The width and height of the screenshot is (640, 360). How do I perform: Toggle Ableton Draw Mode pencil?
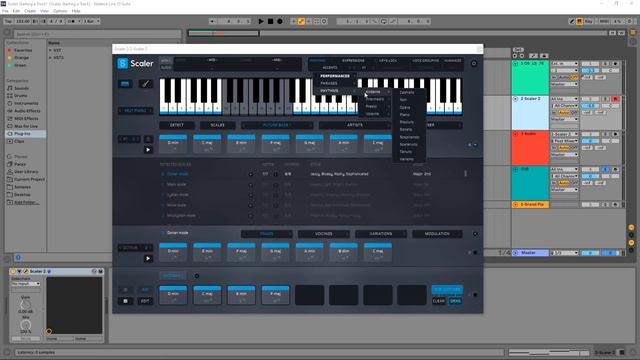(x=572, y=21)
